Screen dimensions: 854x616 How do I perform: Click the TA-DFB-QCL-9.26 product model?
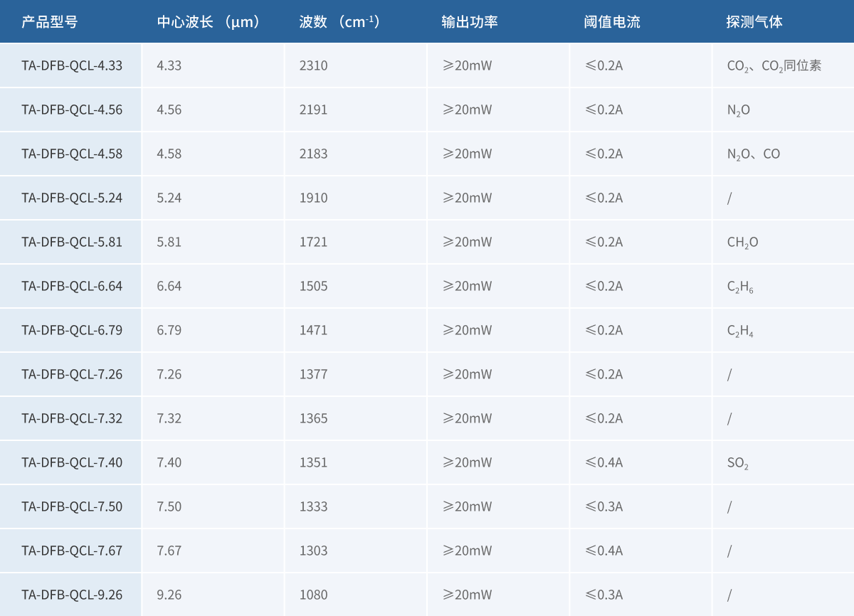click(x=72, y=595)
